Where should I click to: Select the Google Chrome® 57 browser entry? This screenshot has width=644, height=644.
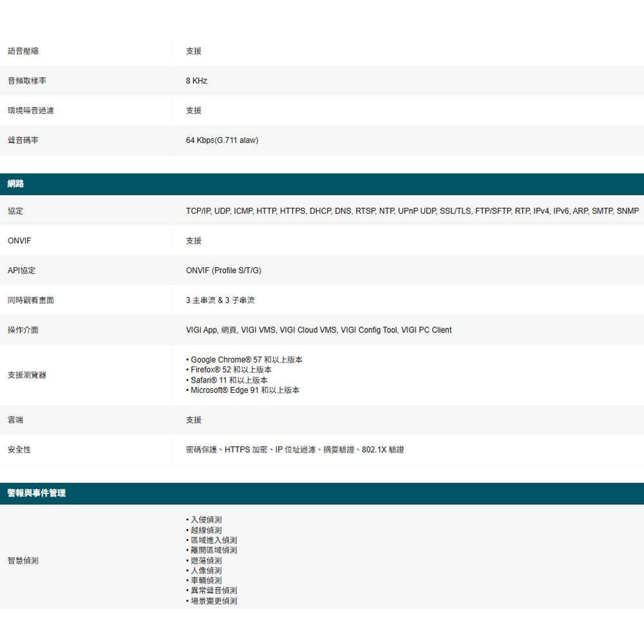(x=245, y=359)
